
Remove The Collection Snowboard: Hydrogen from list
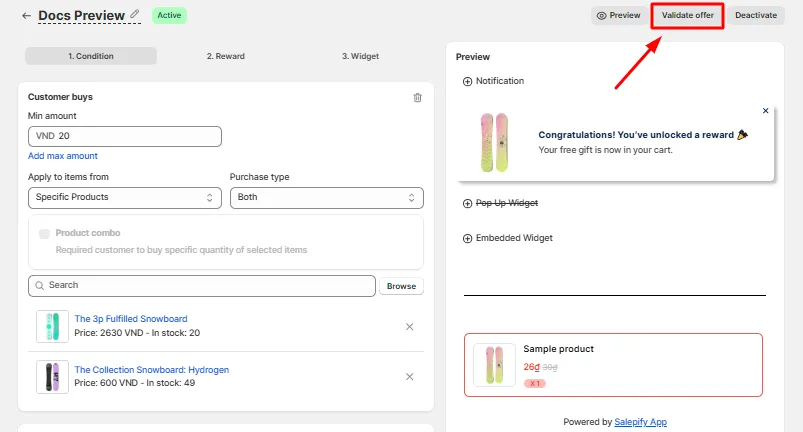coord(409,377)
